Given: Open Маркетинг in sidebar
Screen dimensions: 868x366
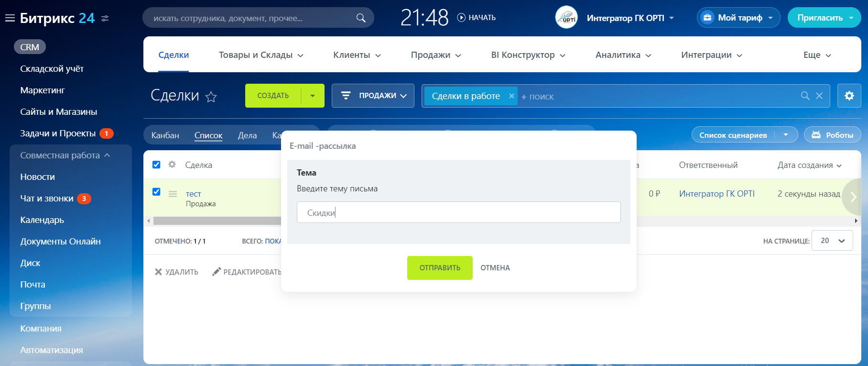Looking at the screenshot, I should [x=42, y=90].
